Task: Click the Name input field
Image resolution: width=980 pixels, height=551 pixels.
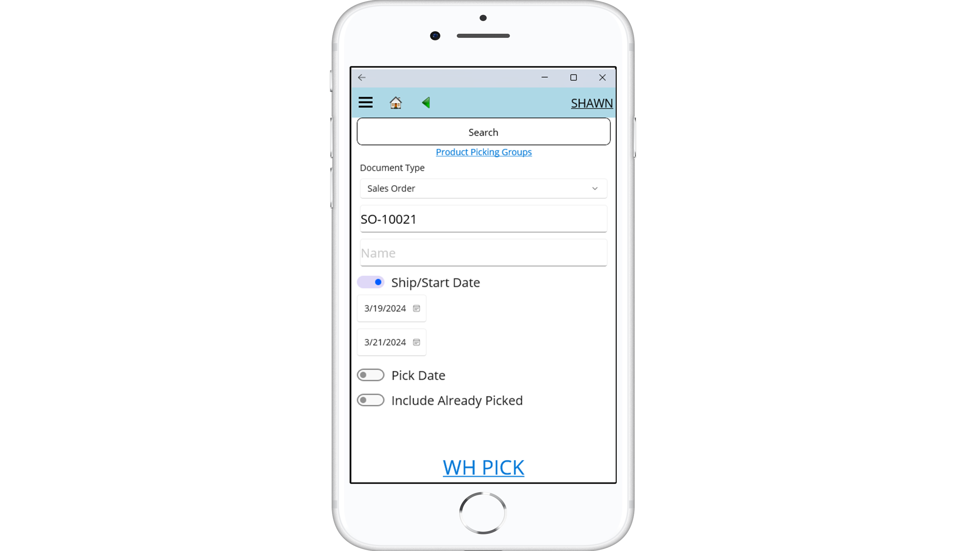Action: (483, 252)
